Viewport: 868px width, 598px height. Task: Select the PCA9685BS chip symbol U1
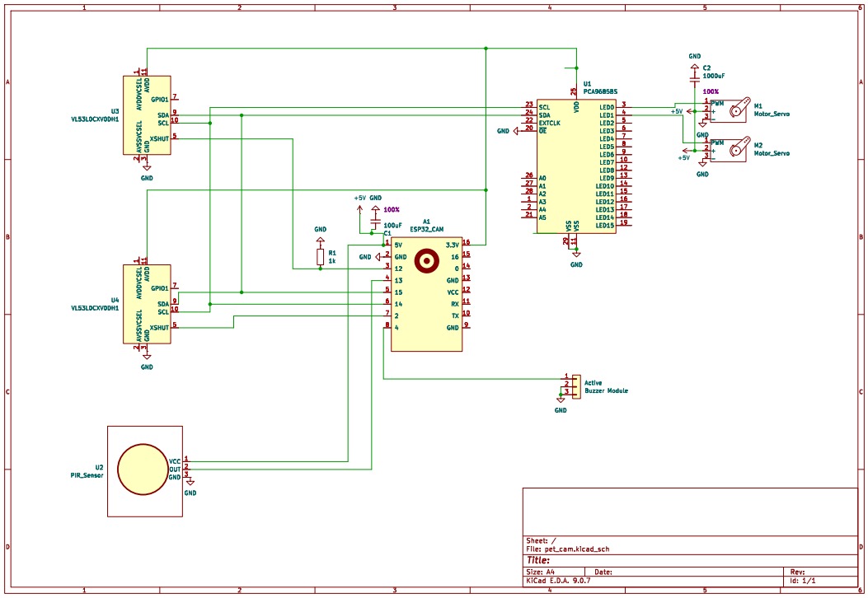click(575, 166)
